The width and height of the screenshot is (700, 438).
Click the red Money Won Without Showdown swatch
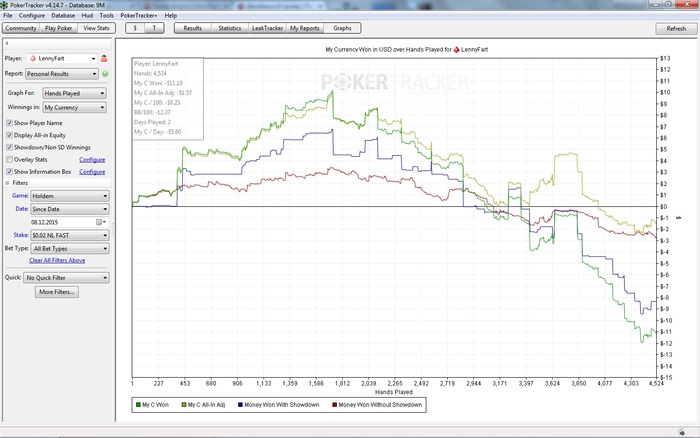[335, 405]
